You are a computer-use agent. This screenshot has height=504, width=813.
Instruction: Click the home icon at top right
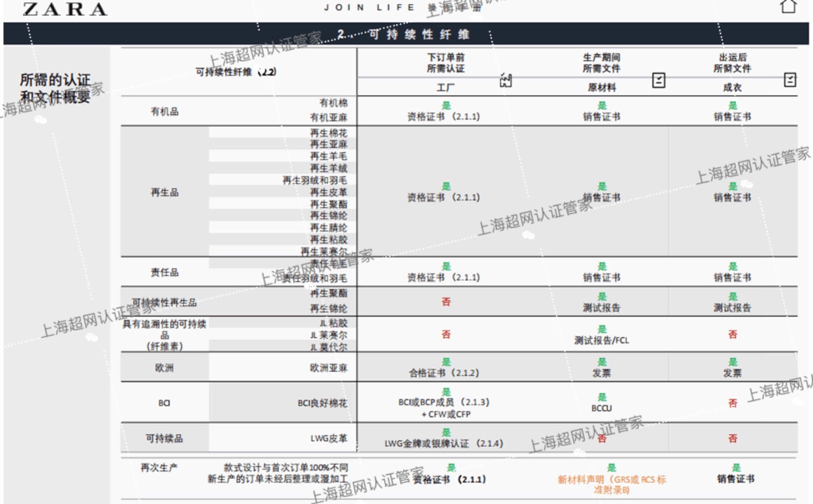click(x=788, y=7)
